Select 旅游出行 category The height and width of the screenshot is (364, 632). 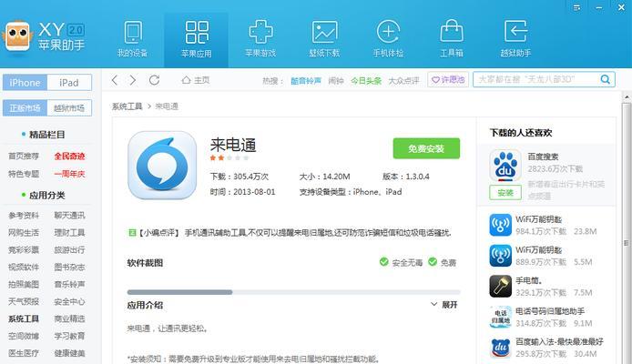pos(69,249)
